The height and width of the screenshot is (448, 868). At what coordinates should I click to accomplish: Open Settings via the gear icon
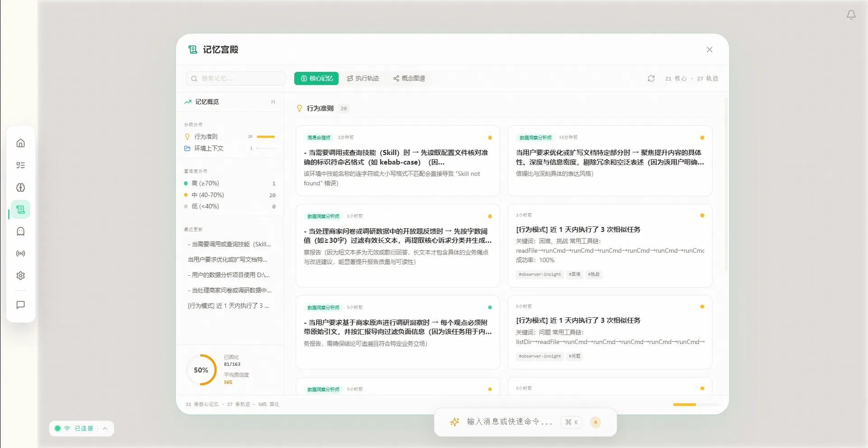pos(20,275)
